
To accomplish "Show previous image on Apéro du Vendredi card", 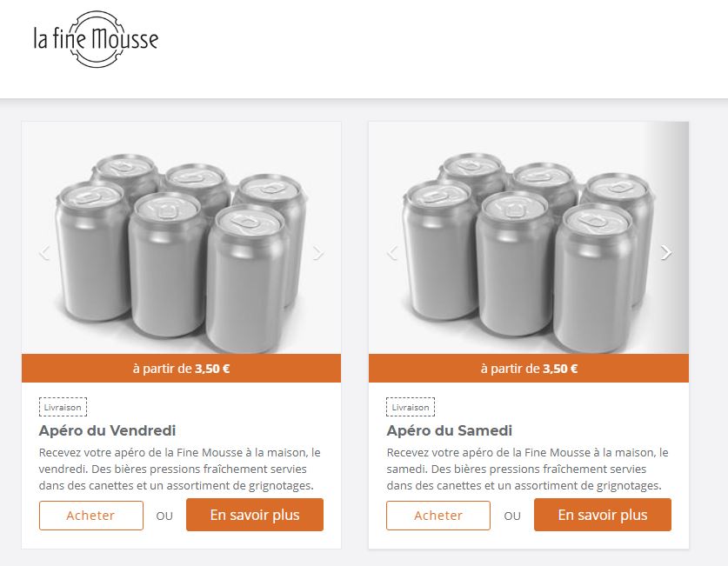I will point(44,253).
